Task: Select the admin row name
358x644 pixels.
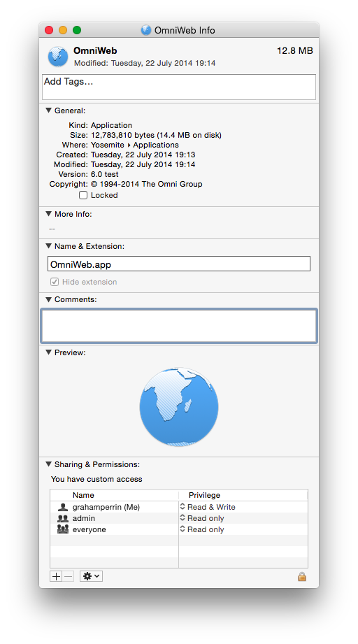Action: (x=84, y=518)
